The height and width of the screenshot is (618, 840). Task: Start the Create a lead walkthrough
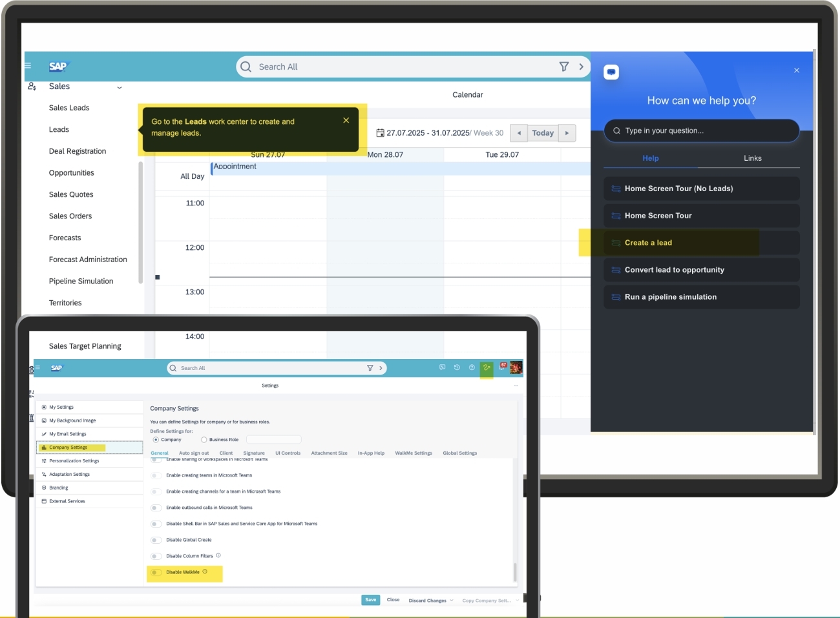702,243
